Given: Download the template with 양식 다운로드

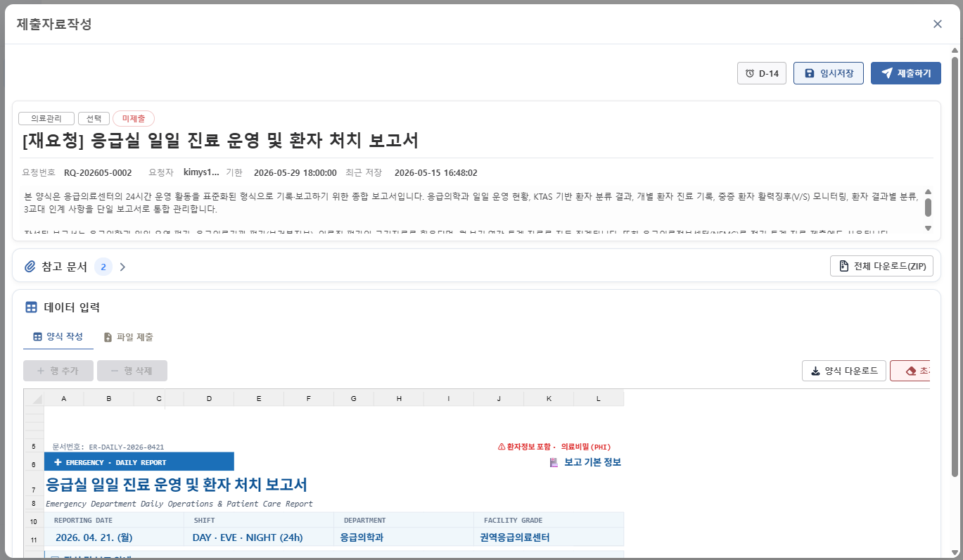Looking at the screenshot, I should pyautogui.click(x=844, y=371).
